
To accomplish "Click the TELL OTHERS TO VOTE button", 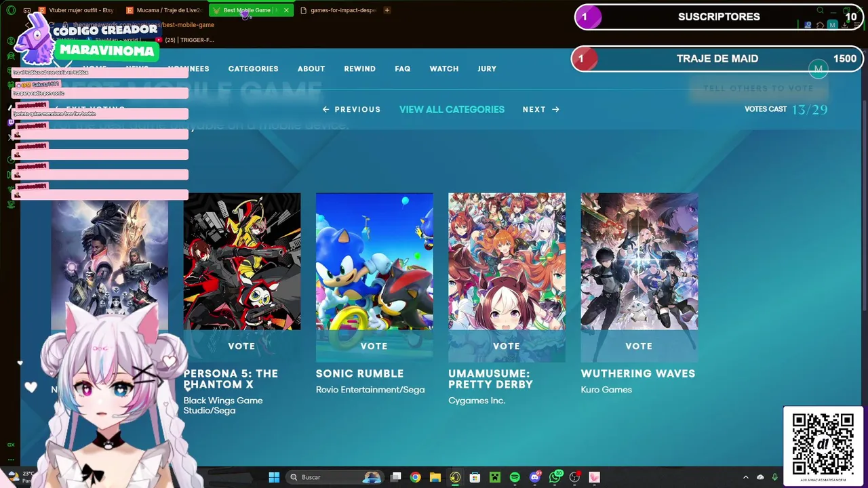I will (x=758, y=88).
